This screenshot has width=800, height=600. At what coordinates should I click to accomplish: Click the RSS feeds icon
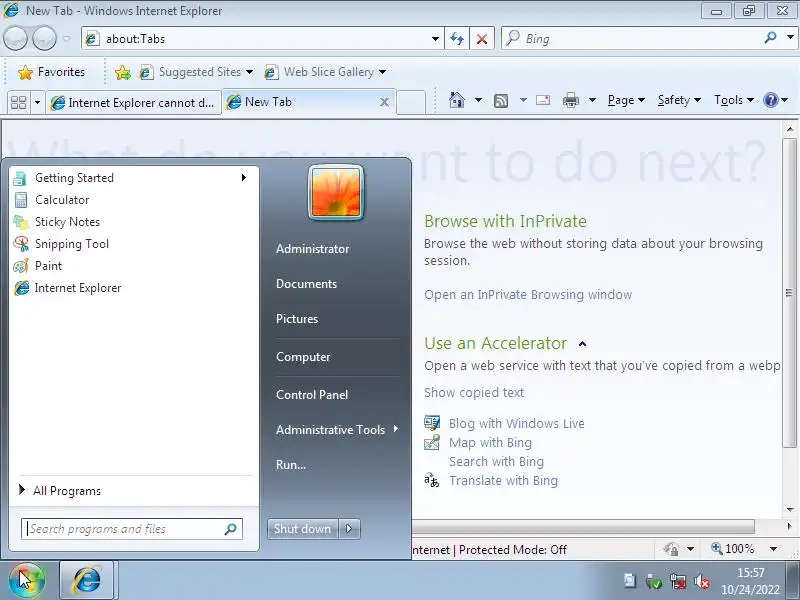click(x=501, y=101)
